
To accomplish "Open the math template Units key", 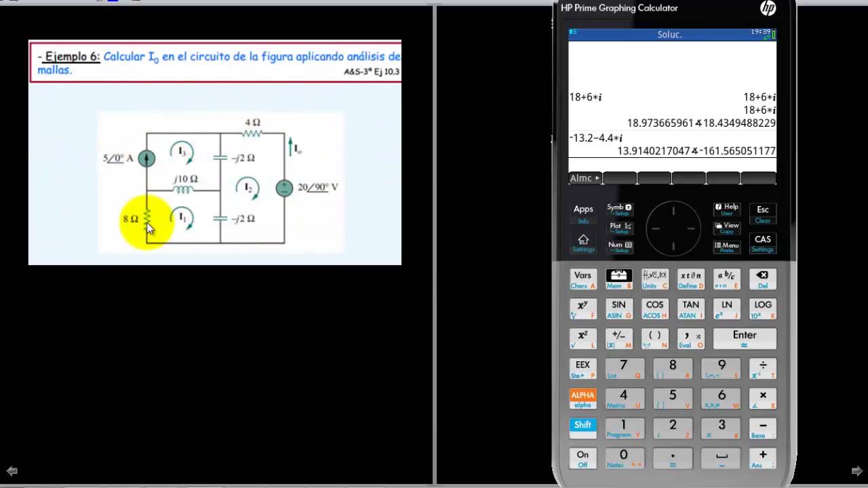I will [x=654, y=279].
